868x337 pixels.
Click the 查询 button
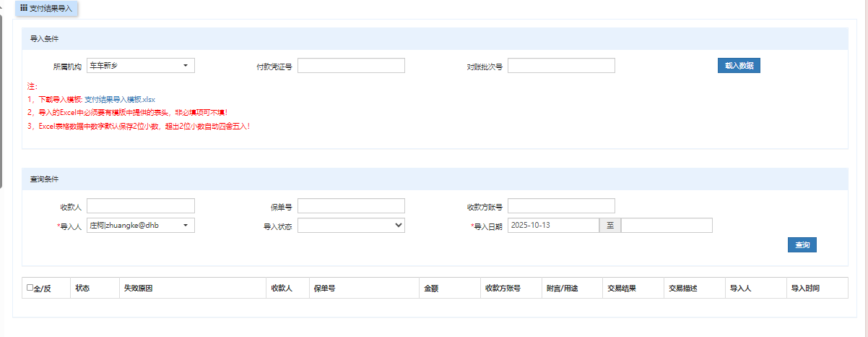tap(802, 245)
